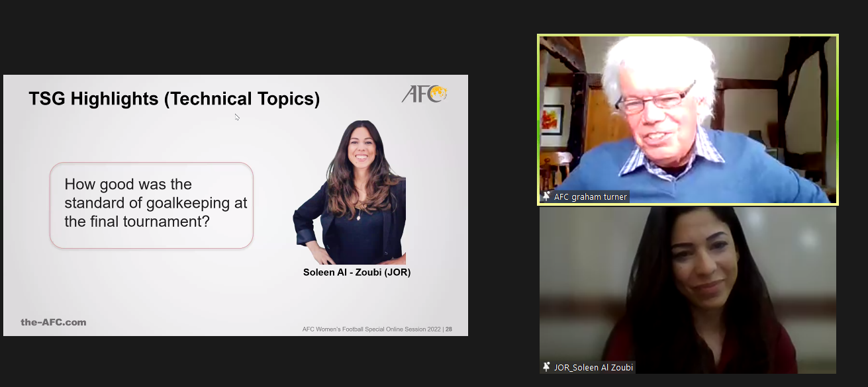Screen dimensions: 868x387
Task: Click the small mouse pointer arrow on the slide
Action: pos(237,117)
